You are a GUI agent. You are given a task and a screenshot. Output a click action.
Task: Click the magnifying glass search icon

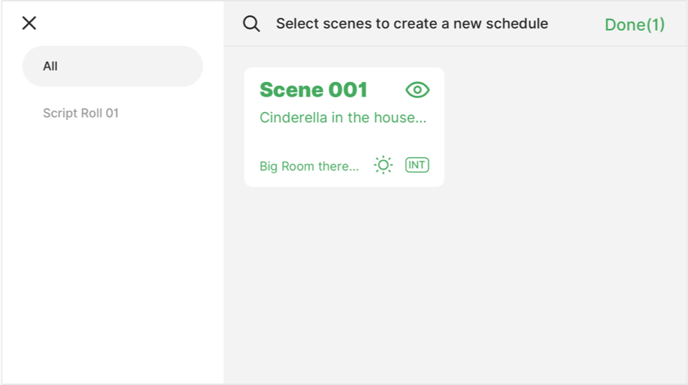tap(251, 24)
